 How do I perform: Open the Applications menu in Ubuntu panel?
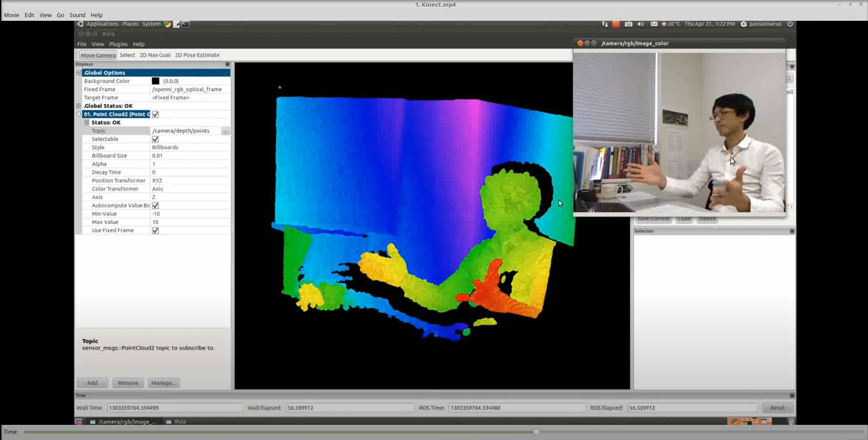click(102, 24)
